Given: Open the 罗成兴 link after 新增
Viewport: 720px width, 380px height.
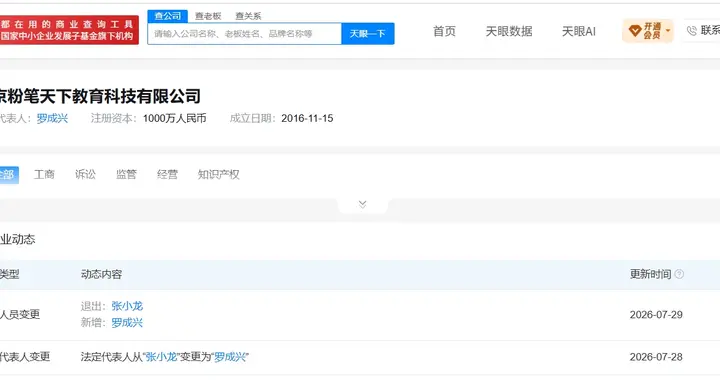Looking at the screenshot, I should click(127, 323).
